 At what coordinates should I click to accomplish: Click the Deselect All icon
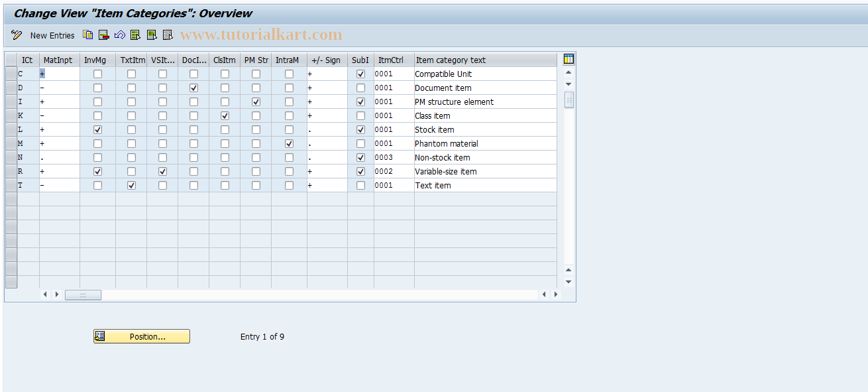coord(168,34)
